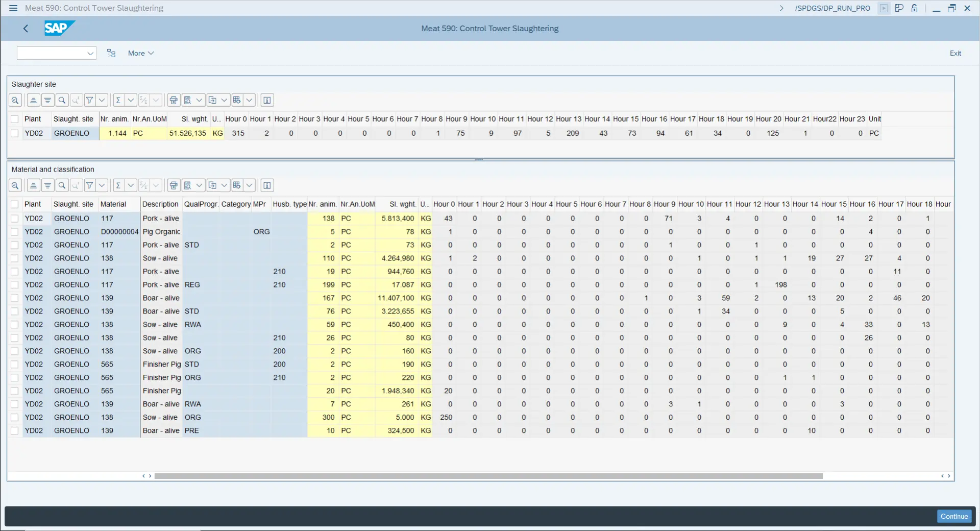Screen dimensions: 980x531
Task: Sort descending in Slaughter site toolbar
Action: (x=47, y=100)
